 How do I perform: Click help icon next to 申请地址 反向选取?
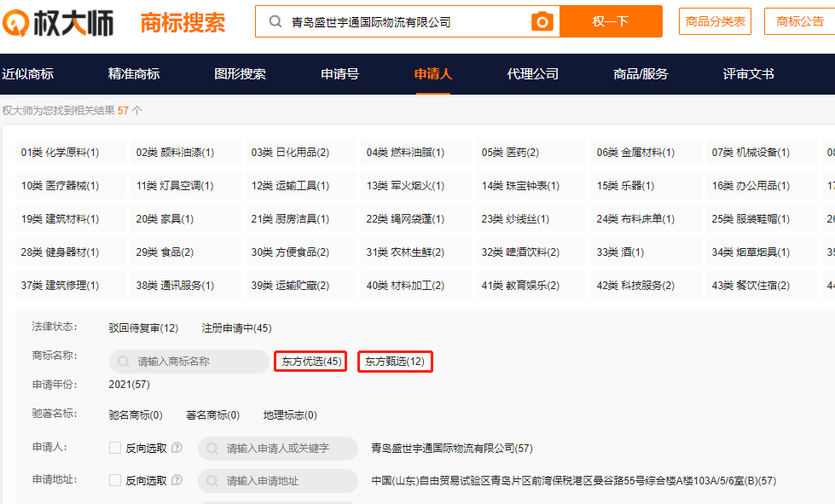point(177,480)
